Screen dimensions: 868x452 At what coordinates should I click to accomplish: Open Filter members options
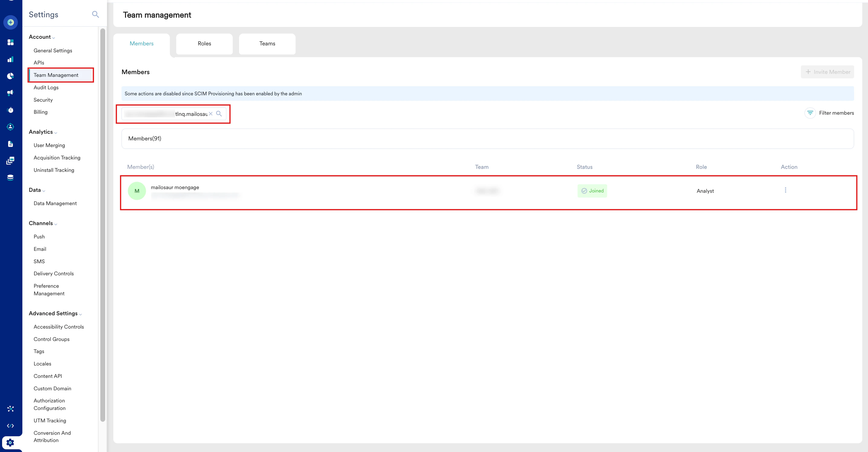tap(830, 113)
